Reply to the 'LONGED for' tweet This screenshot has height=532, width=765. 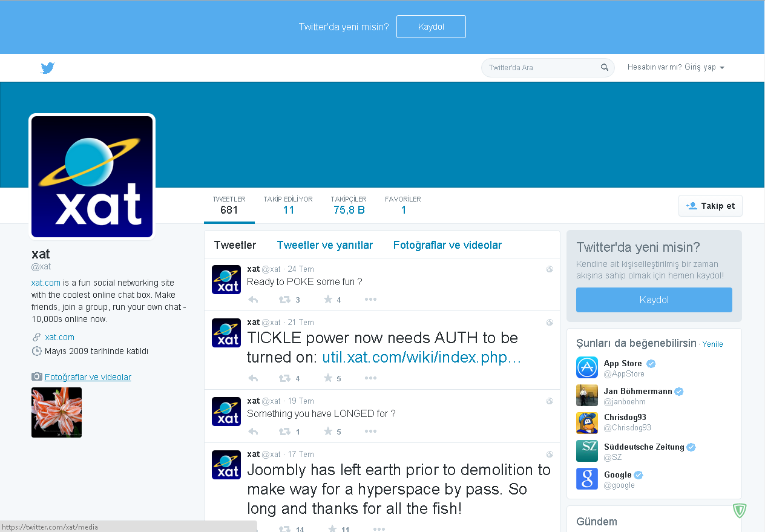(254, 432)
